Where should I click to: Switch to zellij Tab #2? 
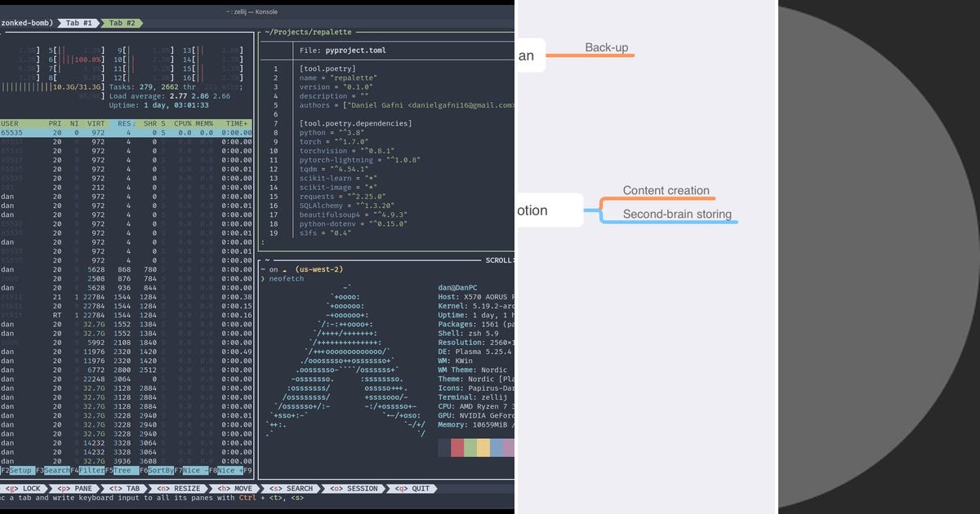point(122,23)
